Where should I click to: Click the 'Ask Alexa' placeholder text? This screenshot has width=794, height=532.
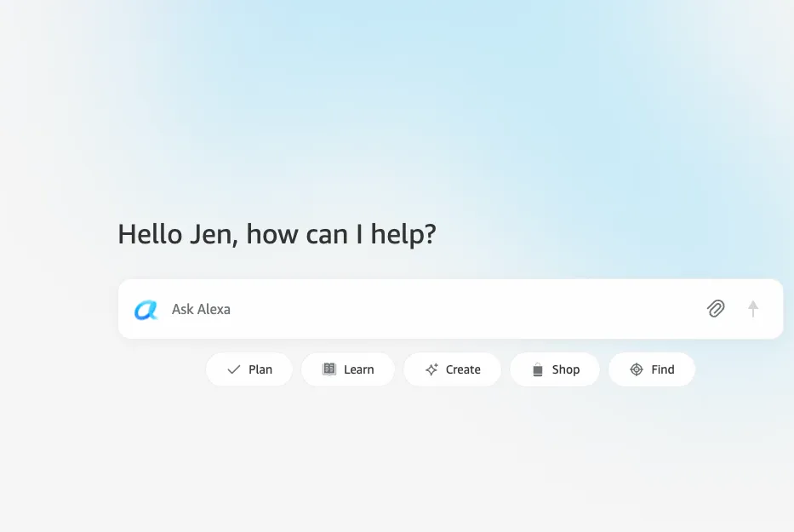201,309
